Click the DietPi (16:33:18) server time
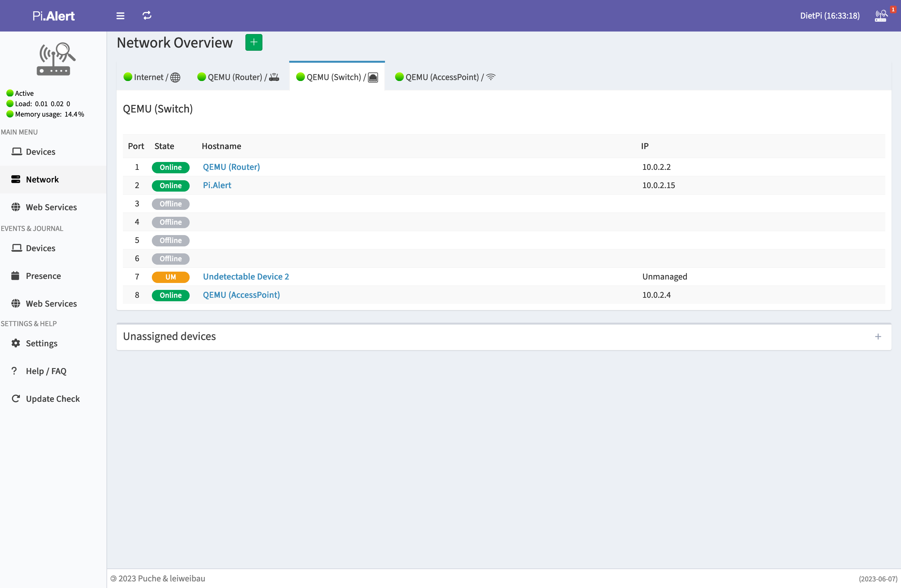The height and width of the screenshot is (588, 901). pyautogui.click(x=829, y=15)
